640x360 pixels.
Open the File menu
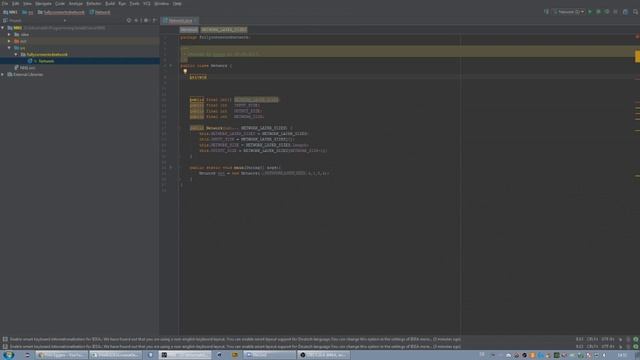(5, 4)
